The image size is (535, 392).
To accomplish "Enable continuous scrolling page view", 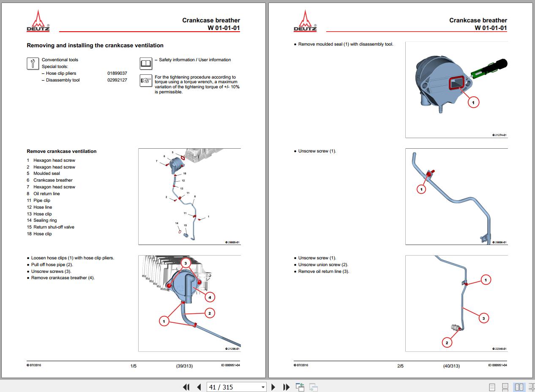I will 505,387.
